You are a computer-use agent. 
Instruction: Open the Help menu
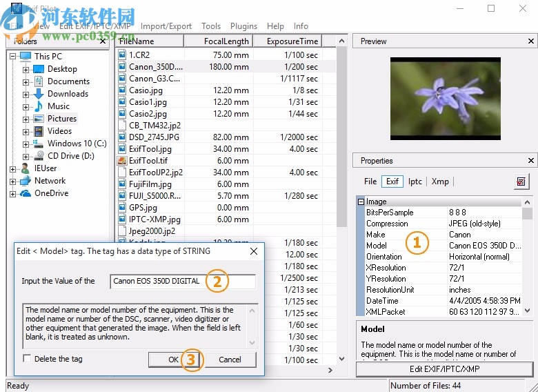click(x=275, y=26)
